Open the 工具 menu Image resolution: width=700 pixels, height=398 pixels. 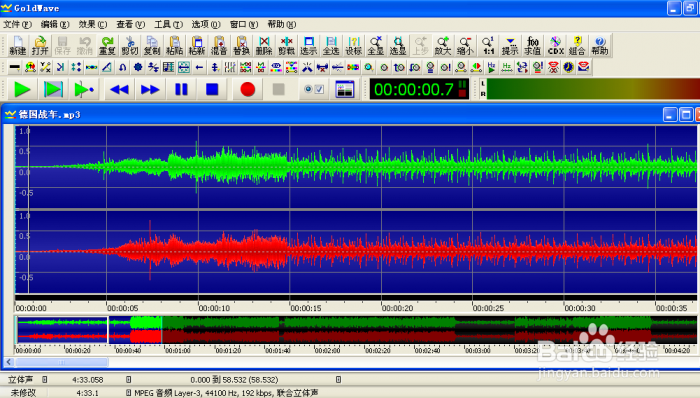tap(168, 25)
